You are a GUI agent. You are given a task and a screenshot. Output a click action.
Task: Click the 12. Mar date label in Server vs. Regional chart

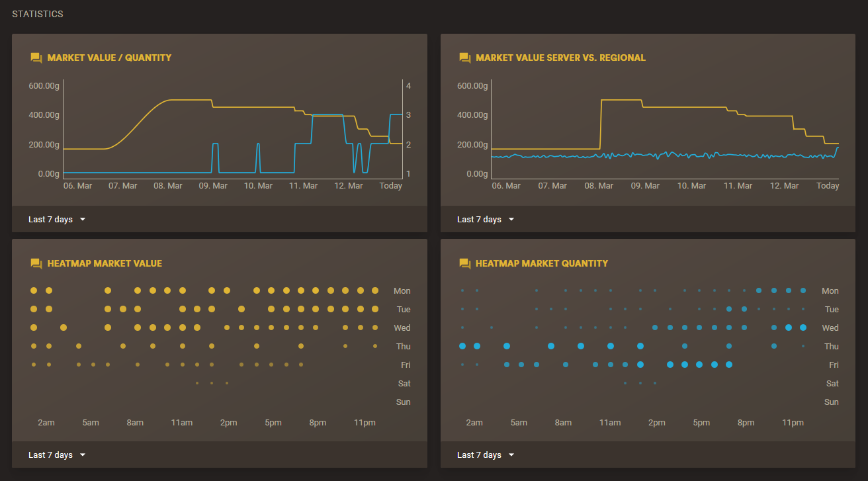point(785,186)
